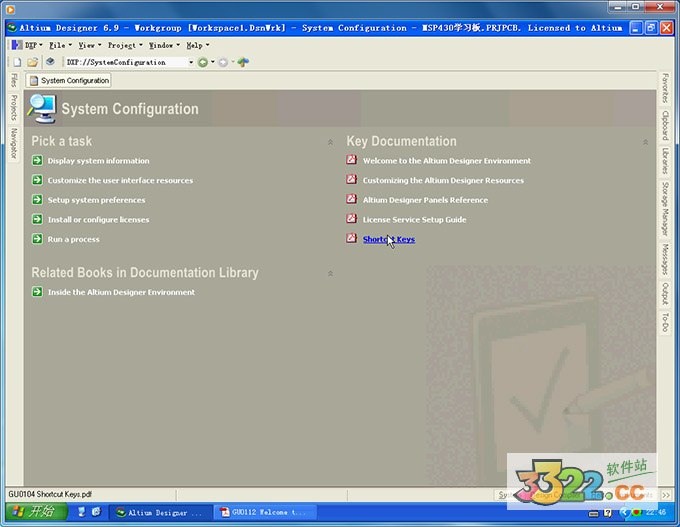The height and width of the screenshot is (527, 680).
Task: Click Setup system preferences link
Action: tap(96, 200)
